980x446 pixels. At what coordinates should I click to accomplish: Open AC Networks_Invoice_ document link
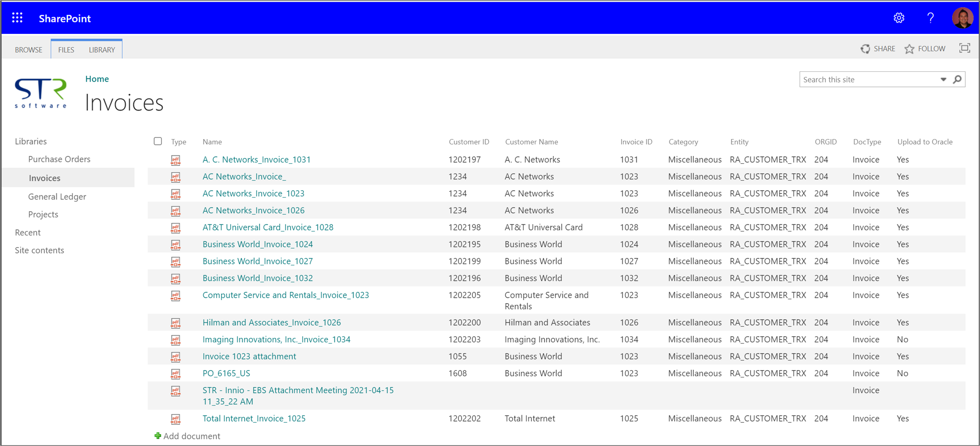[244, 177]
